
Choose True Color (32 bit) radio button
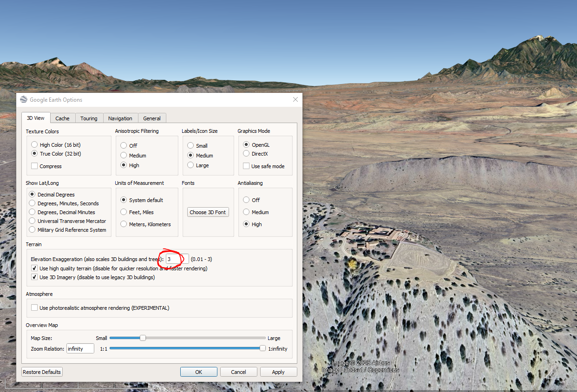(34, 154)
